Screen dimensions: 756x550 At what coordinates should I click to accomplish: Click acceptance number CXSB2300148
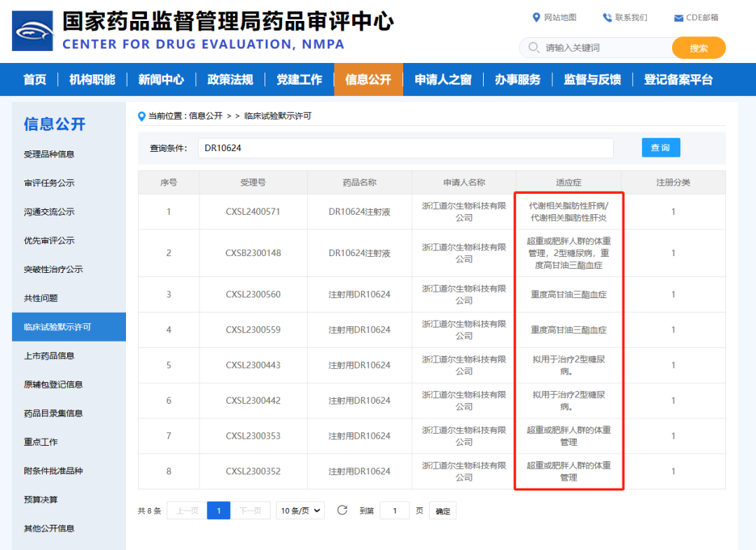click(x=253, y=253)
